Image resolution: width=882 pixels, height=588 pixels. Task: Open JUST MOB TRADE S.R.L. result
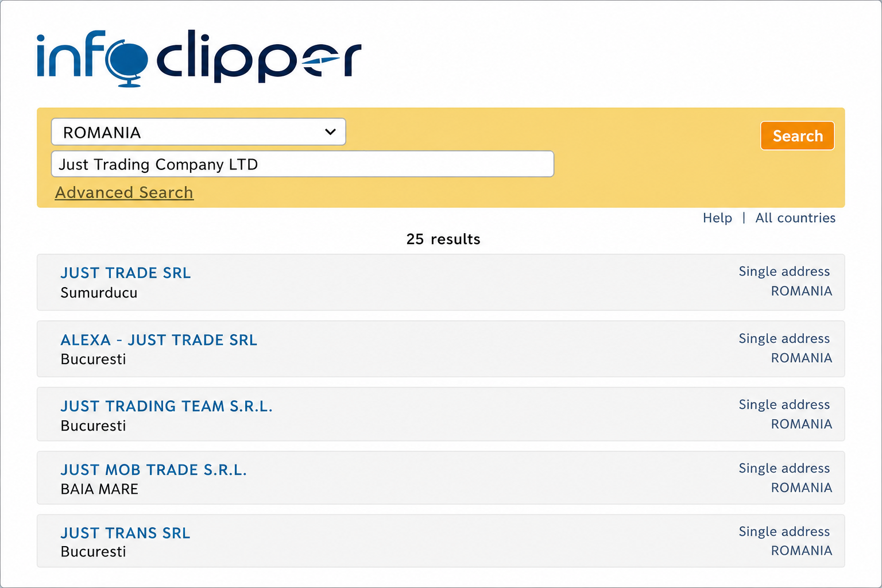coord(154,470)
